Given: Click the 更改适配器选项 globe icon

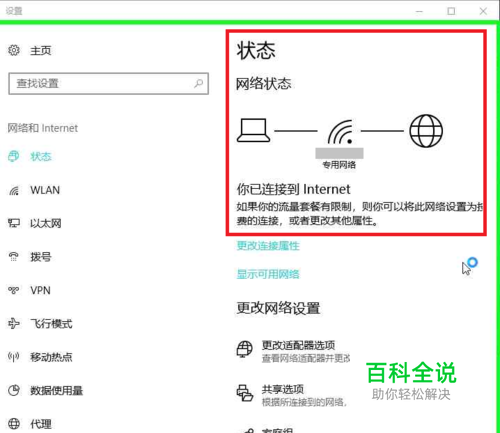Looking at the screenshot, I should (245, 349).
